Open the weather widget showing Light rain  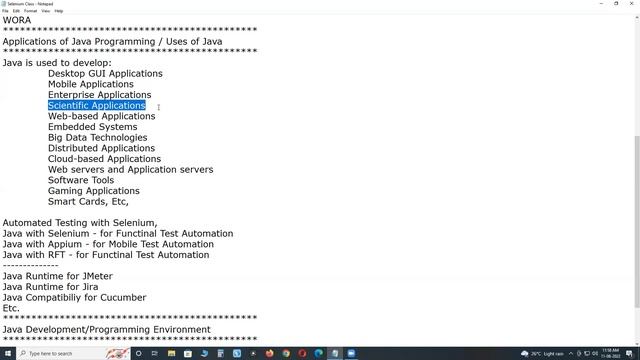(x=542, y=353)
